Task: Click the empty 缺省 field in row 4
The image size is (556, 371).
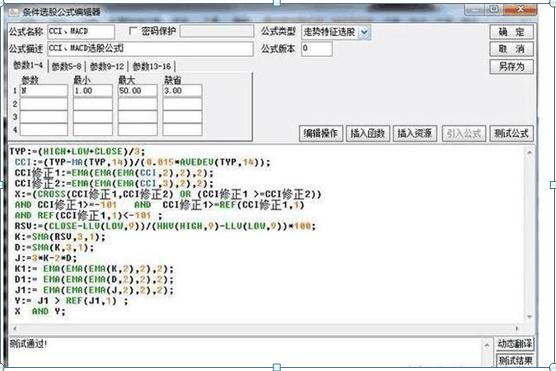Action: click(183, 129)
